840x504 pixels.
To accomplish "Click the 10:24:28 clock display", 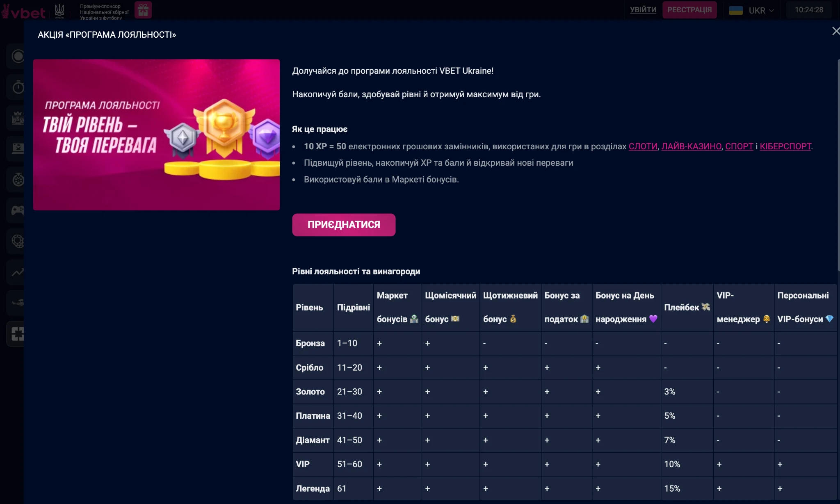I will pos(809,10).
